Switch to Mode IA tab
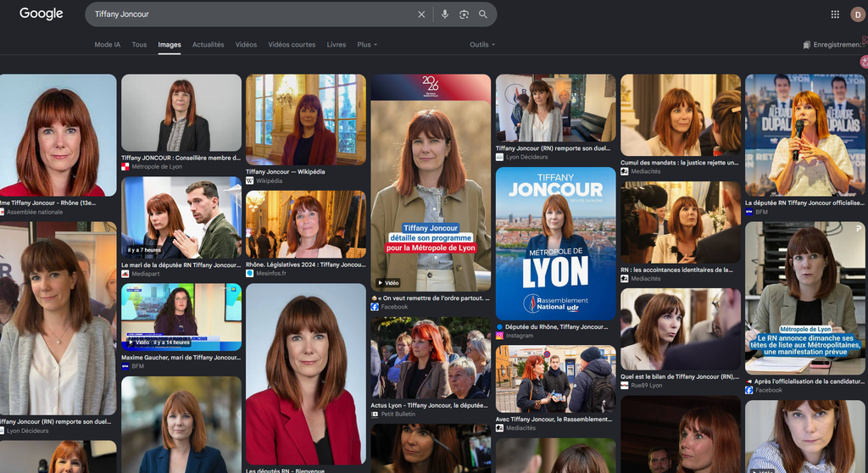 point(107,45)
